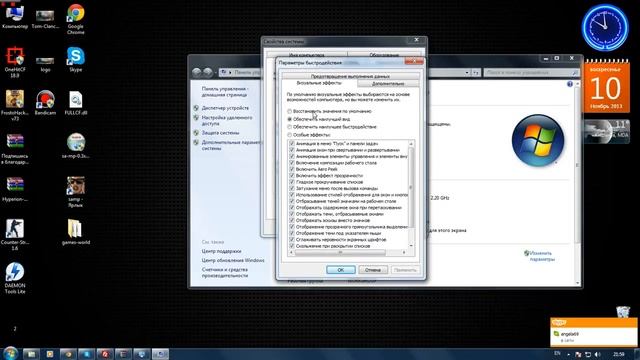Screen dimensions: 640x360
Task: Uncheck Отображение тени под указателем мыши
Action: coord(291,233)
